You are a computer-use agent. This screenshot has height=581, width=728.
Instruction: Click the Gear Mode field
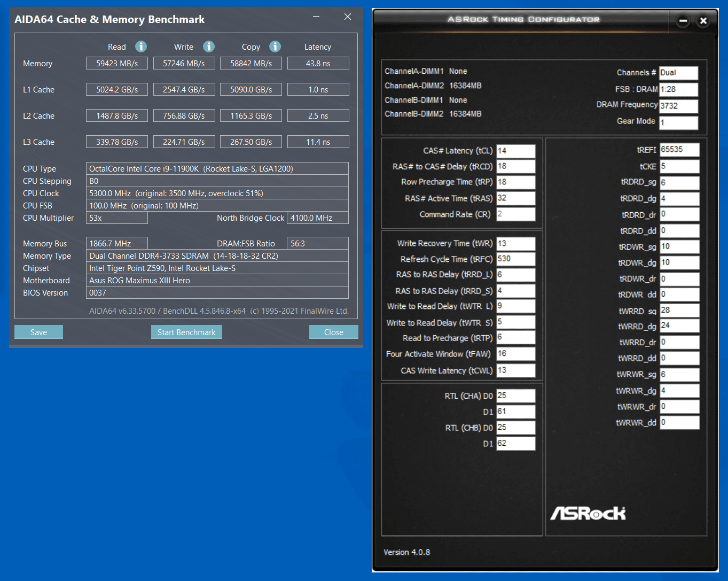[678, 122]
